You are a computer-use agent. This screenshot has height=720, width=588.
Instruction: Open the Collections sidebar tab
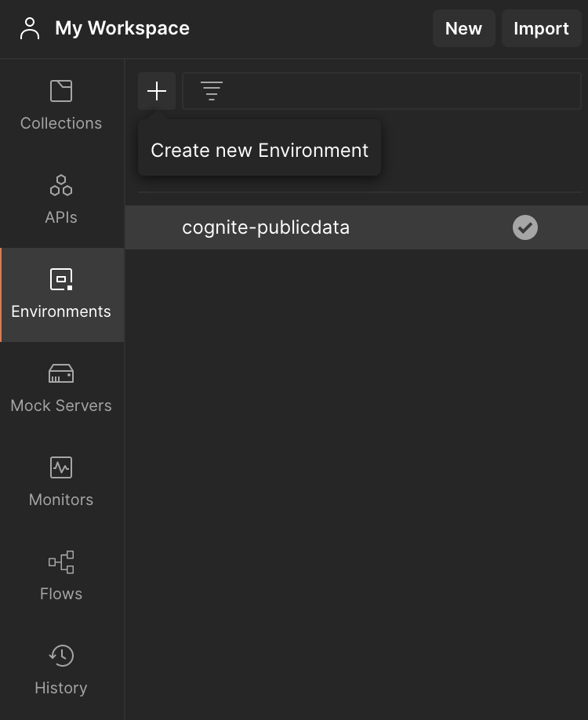(x=61, y=107)
